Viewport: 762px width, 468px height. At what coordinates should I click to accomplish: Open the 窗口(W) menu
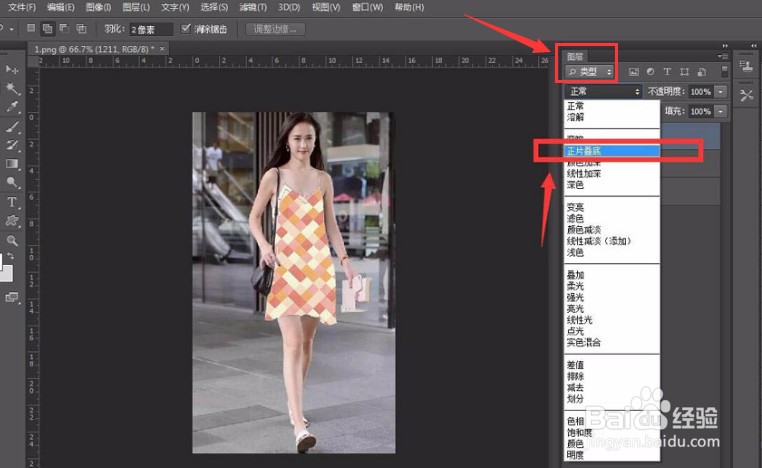tap(367, 7)
